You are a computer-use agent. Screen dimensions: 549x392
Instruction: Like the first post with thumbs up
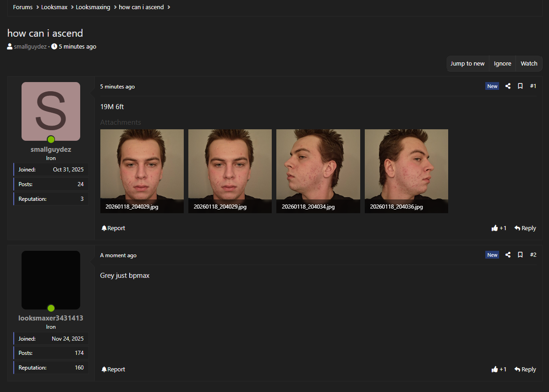pos(495,228)
